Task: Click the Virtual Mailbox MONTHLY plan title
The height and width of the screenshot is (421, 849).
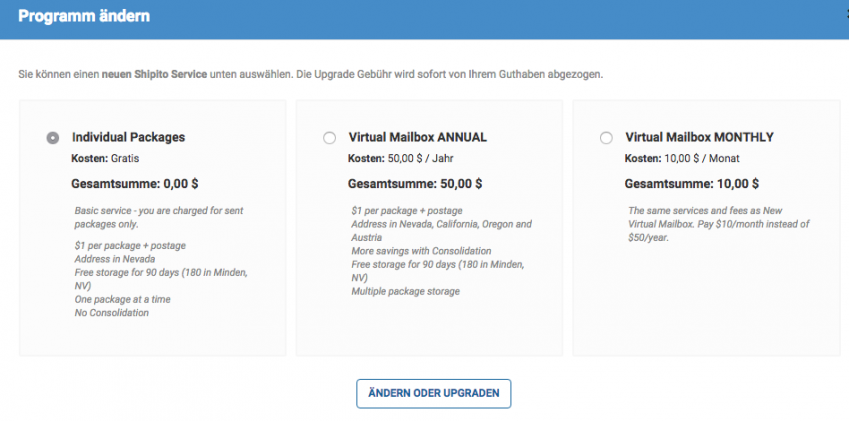Action: click(x=700, y=137)
